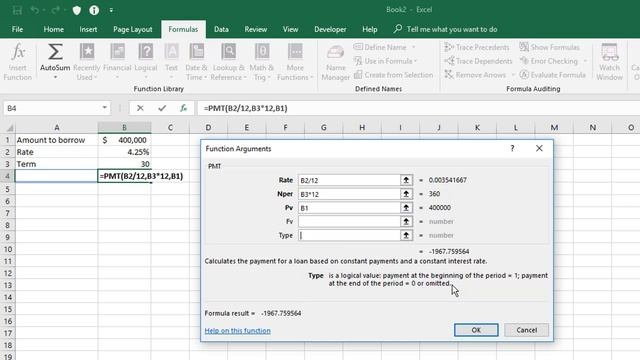Click the fx icon in formula bar
Image resolution: width=640 pixels, height=360 pixels.
click(184, 108)
